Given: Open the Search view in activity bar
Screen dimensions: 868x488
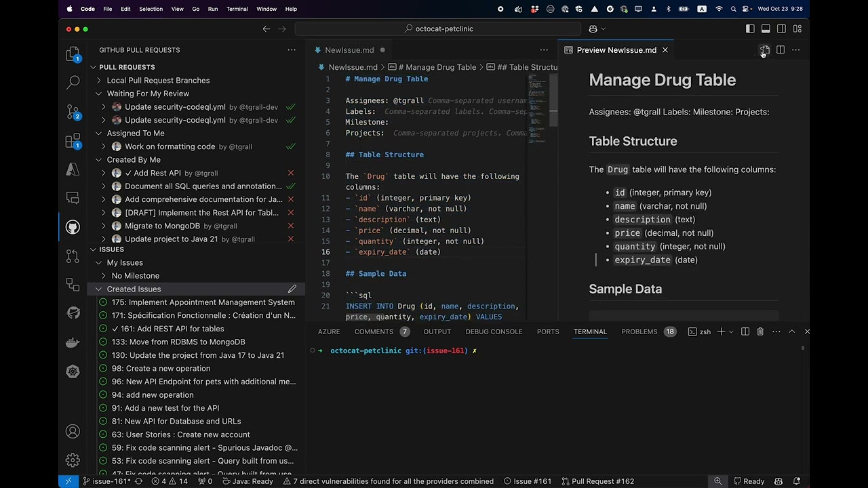Looking at the screenshot, I should (x=73, y=83).
